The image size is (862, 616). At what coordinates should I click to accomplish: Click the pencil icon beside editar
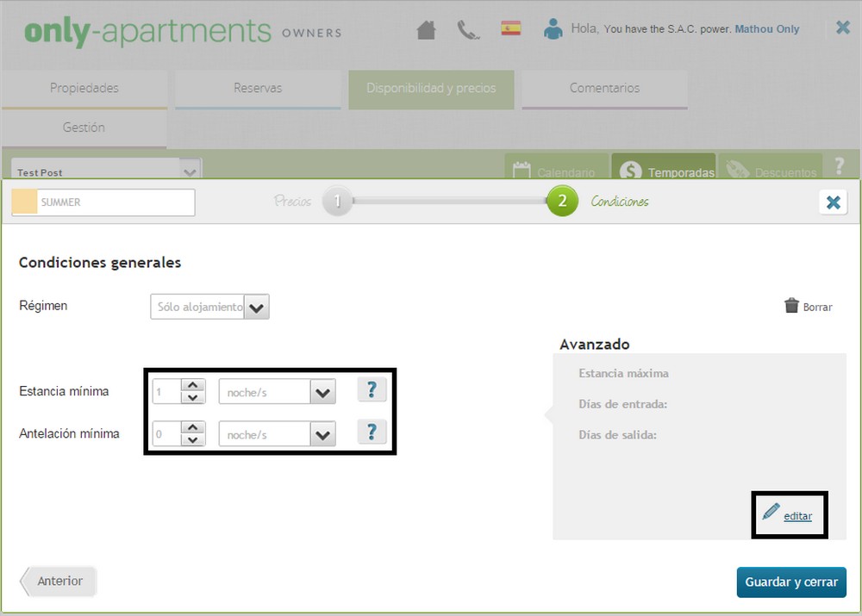[771, 512]
